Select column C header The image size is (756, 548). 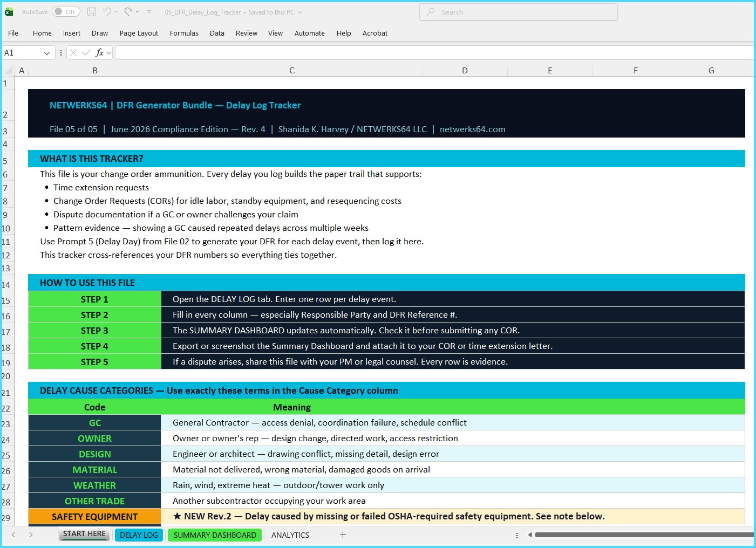click(292, 71)
